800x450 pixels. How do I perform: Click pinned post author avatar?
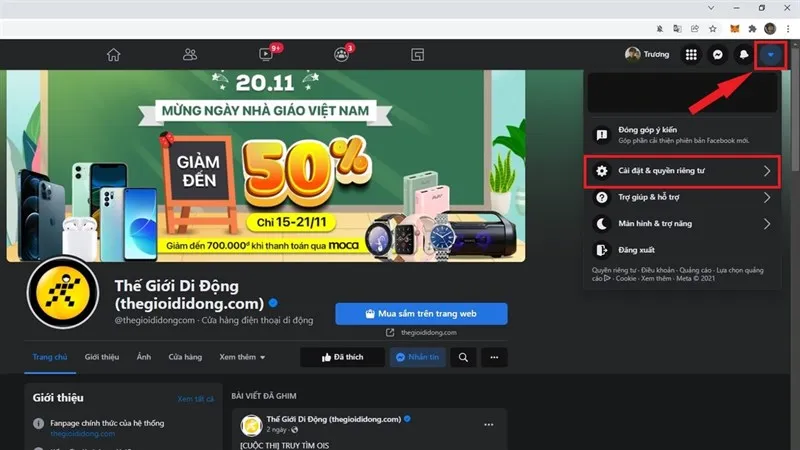[x=251, y=425]
